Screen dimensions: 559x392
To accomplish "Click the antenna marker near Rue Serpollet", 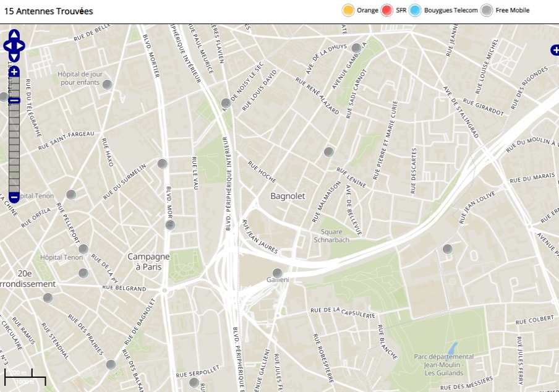I will (194, 383).
